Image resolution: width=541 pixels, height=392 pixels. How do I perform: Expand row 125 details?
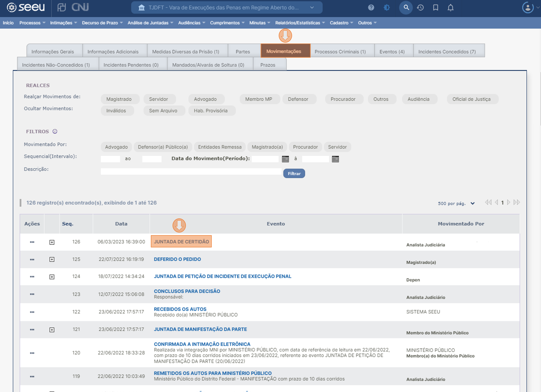[x=52, y=259]
